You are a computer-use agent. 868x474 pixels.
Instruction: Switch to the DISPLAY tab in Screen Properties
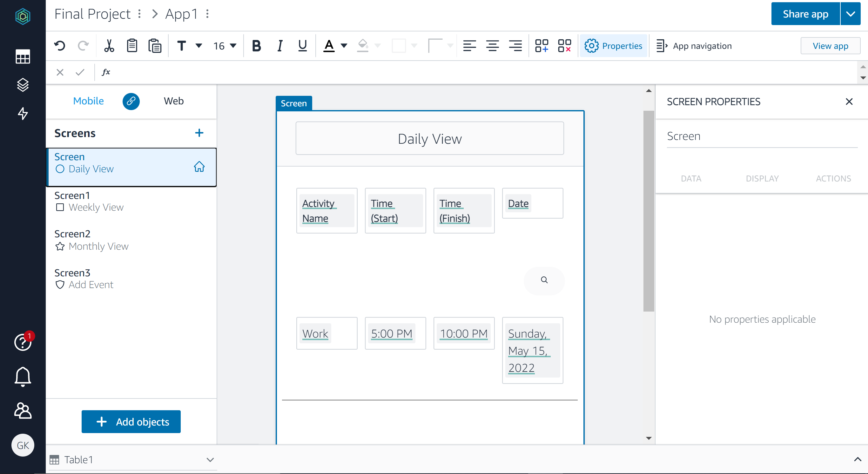click(762, 178)
